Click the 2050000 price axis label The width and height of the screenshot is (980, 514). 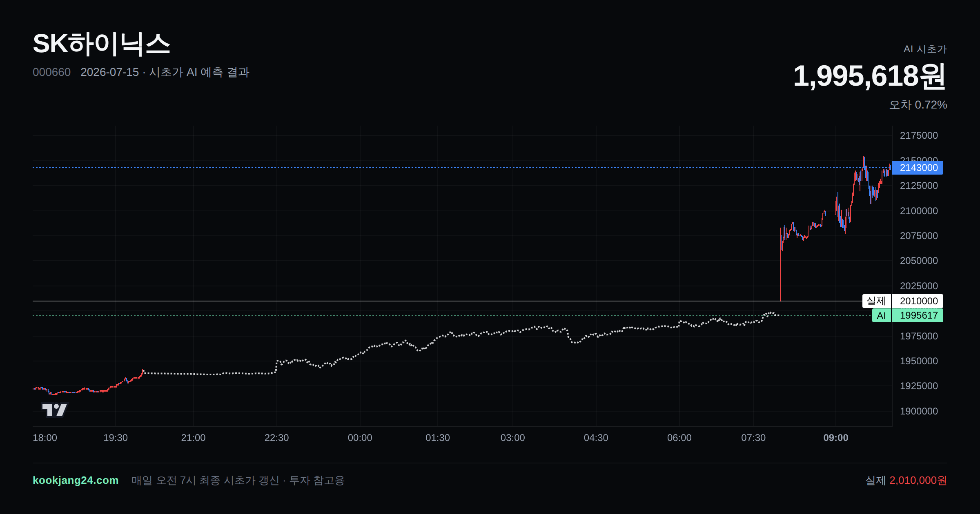pyautogui.click(x=919, y=261)
